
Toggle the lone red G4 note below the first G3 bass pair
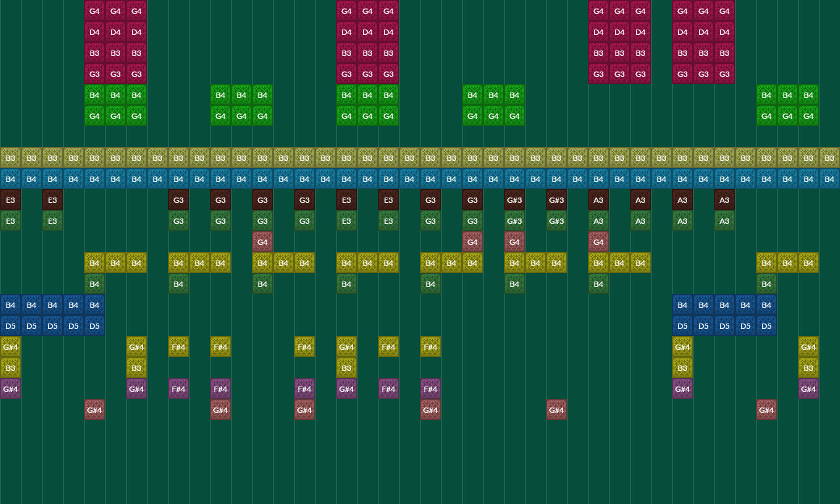pyautogui.click(x=262, y=242)
